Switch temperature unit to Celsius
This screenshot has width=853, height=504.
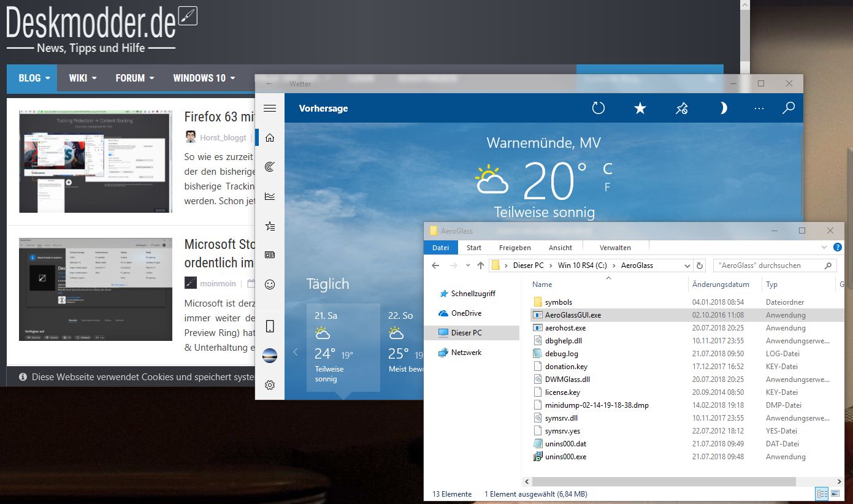click(x=608, y=169)
